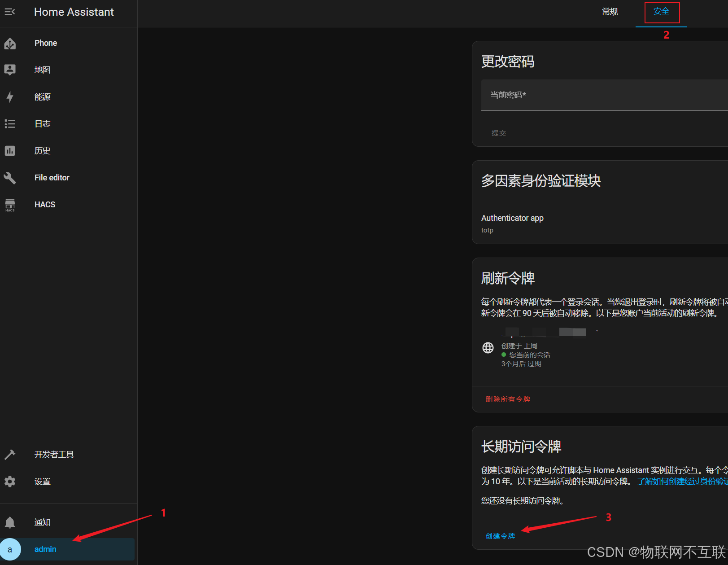The width and height of the screenshot is (728, 565).
Task: Click 删除所有令牌 button
Action: (x=508, y=399)
